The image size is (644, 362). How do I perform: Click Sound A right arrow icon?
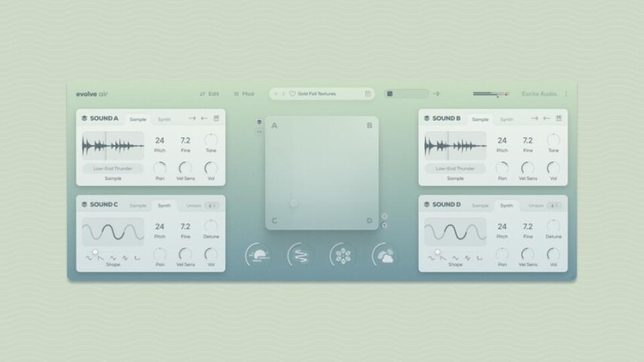pos(192,118)
